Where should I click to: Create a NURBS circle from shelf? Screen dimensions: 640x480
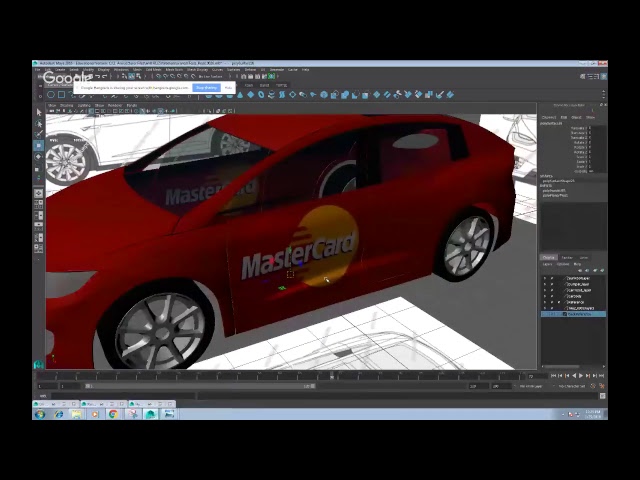51,95
